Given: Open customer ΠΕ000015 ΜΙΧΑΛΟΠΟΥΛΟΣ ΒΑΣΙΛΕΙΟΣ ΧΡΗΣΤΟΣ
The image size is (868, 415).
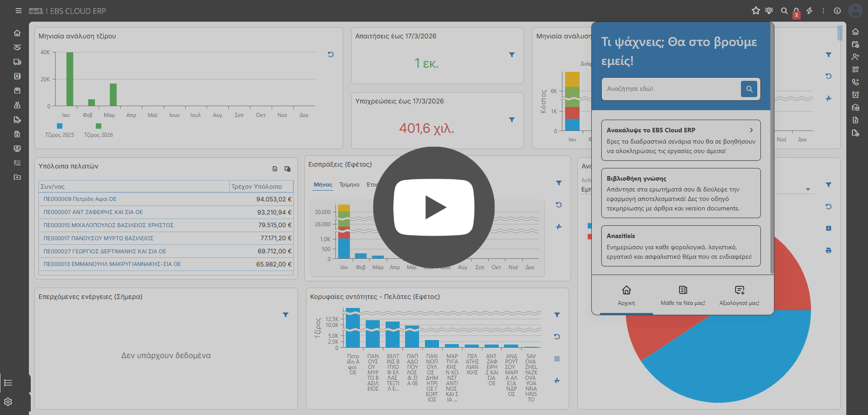Looking at the screenshot, I should [108, 225].
